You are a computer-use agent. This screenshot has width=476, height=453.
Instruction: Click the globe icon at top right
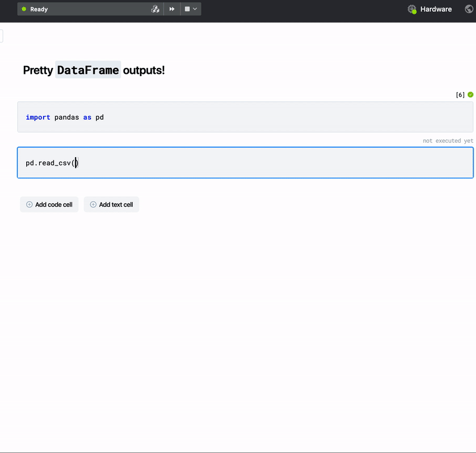click(469, 10)
